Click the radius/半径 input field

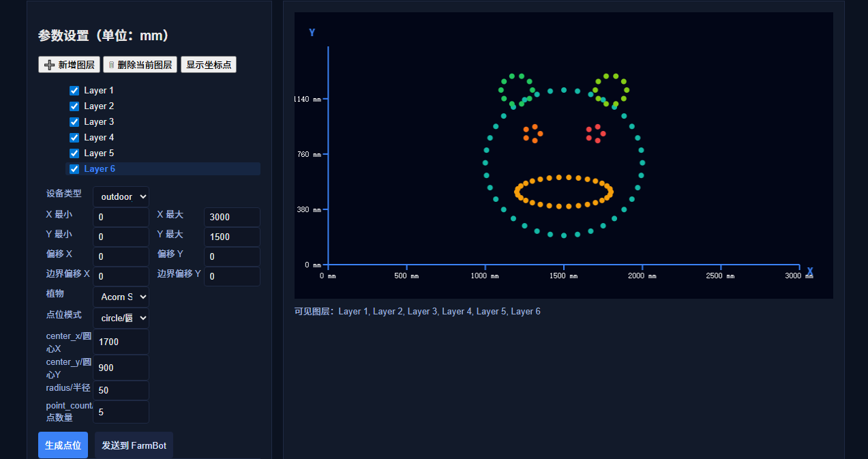pyautogui.click(x=121, y=391)
